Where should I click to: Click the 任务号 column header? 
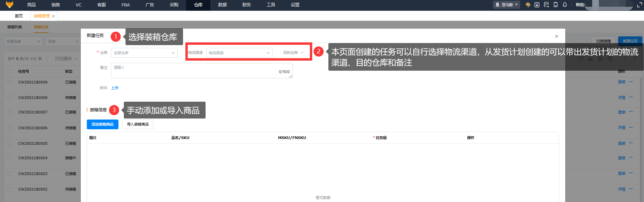(x=24, y=72)
